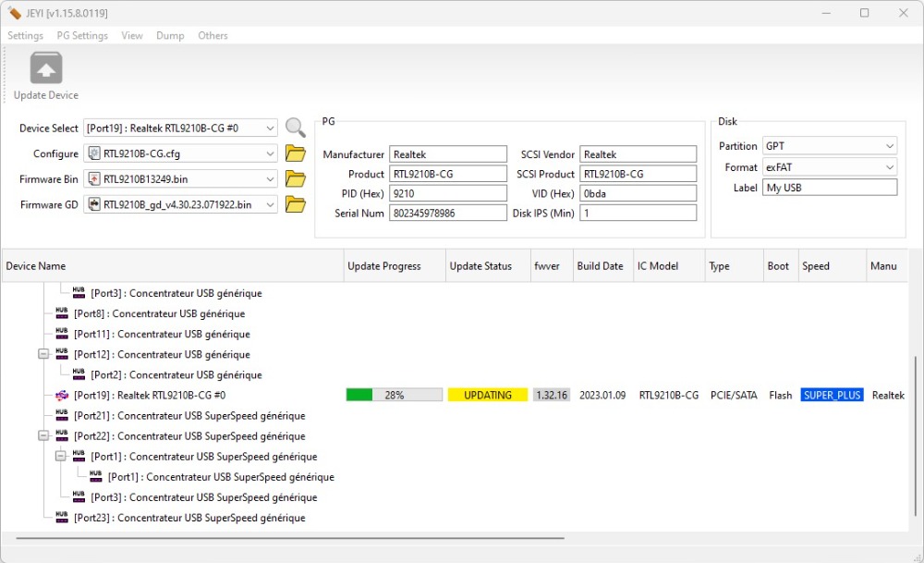Open folder icon beside Configure field

pyautogui.click(x=295, y=153)
